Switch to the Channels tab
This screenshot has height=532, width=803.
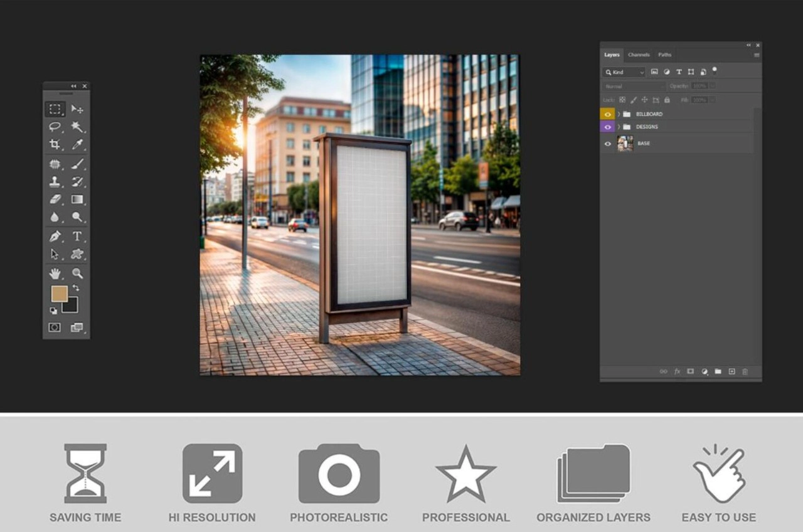click(639, 55)
